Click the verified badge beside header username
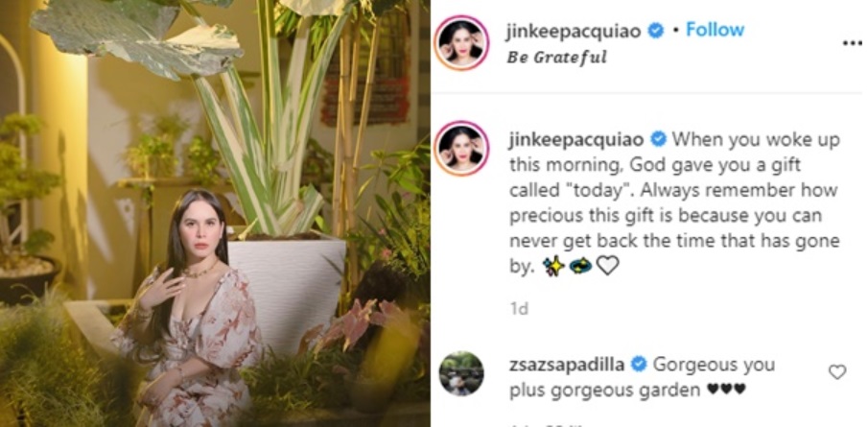 pyautogui.click(x=656, y=31)
